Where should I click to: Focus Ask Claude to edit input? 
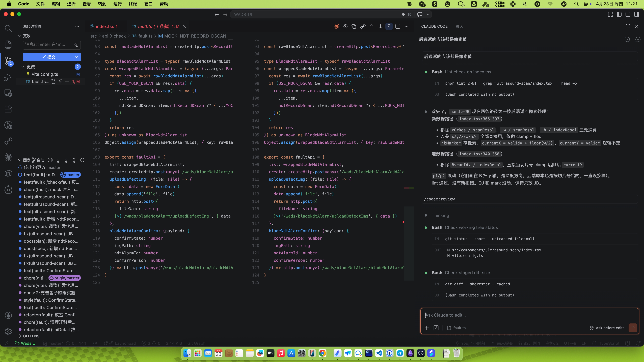coord(529,315)
